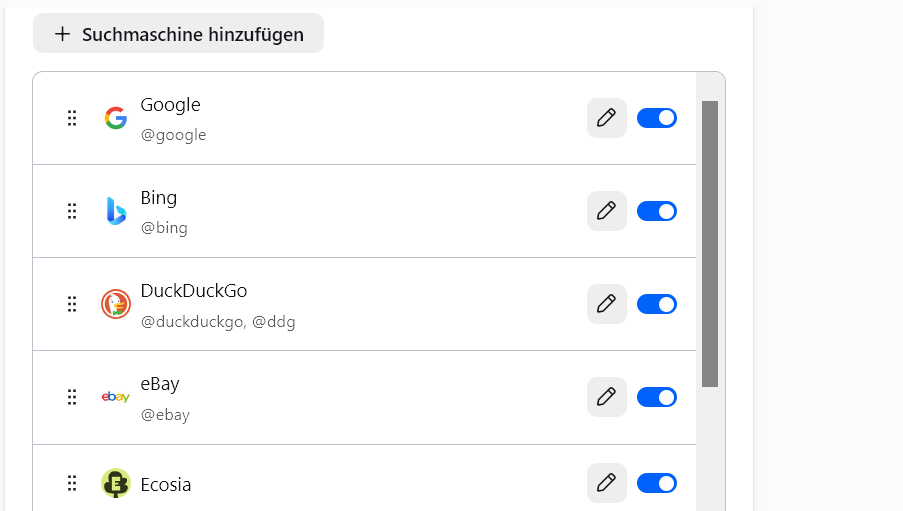This screenshot has height=511, width=903.
Task: Select the Ecosia row drag handle
Action: pos(72,483)
